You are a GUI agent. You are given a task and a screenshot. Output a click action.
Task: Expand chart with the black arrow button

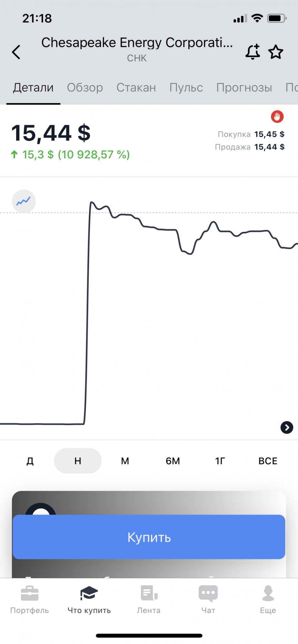pyautogui.click(x=287, y=428)
